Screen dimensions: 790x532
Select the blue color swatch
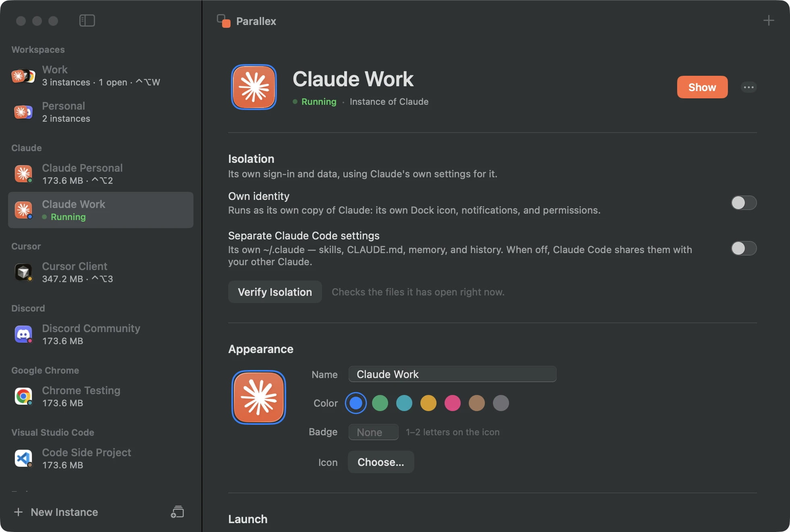tap(356, 403)
